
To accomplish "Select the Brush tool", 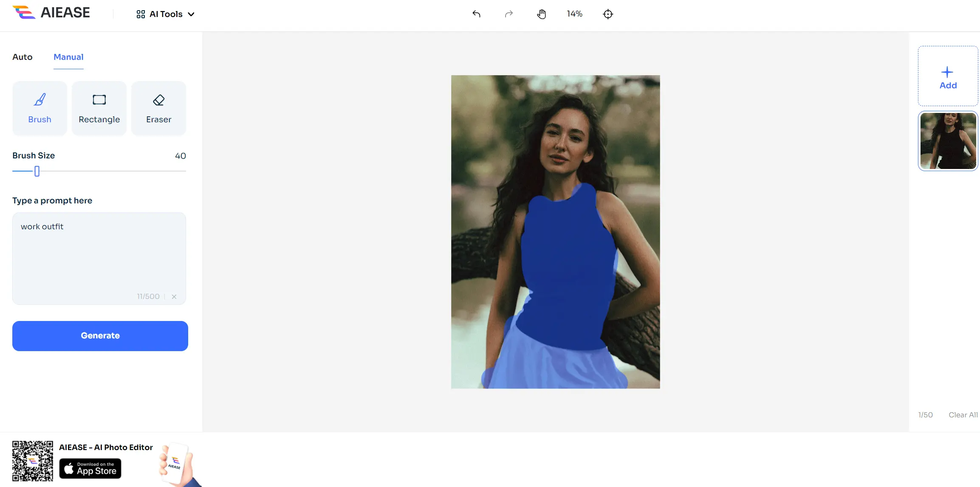I will (40, 108).
